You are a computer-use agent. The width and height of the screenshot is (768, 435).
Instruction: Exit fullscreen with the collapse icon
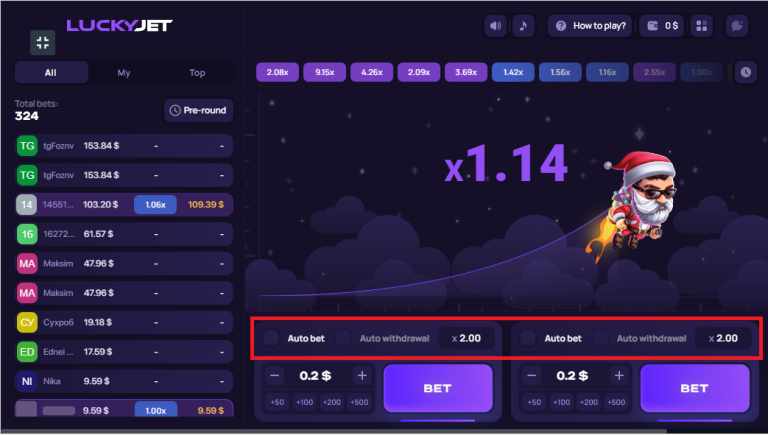pyautogui.click(x=43, y=43)
